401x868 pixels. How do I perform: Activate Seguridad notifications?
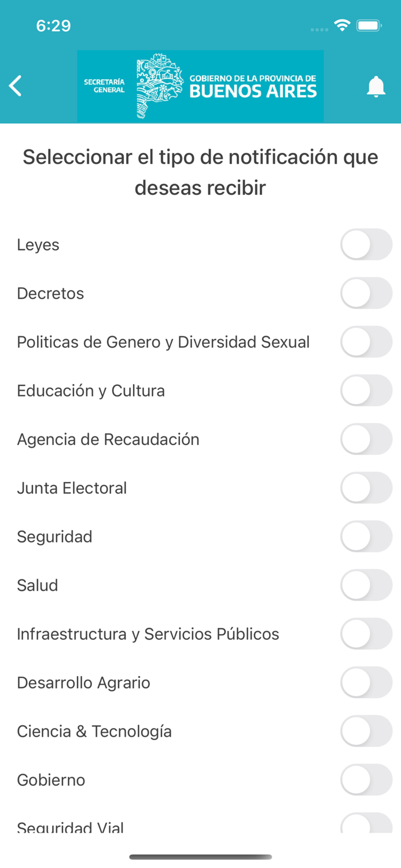[366, 536]
